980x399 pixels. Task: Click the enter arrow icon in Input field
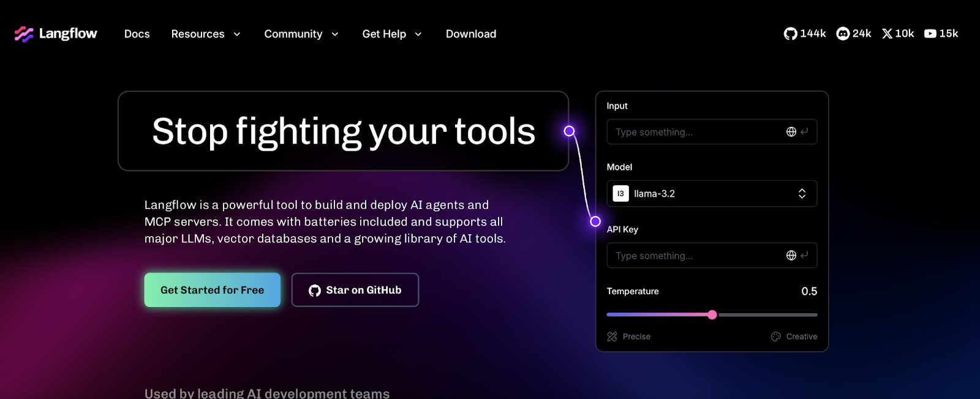(x=805, y=132)
